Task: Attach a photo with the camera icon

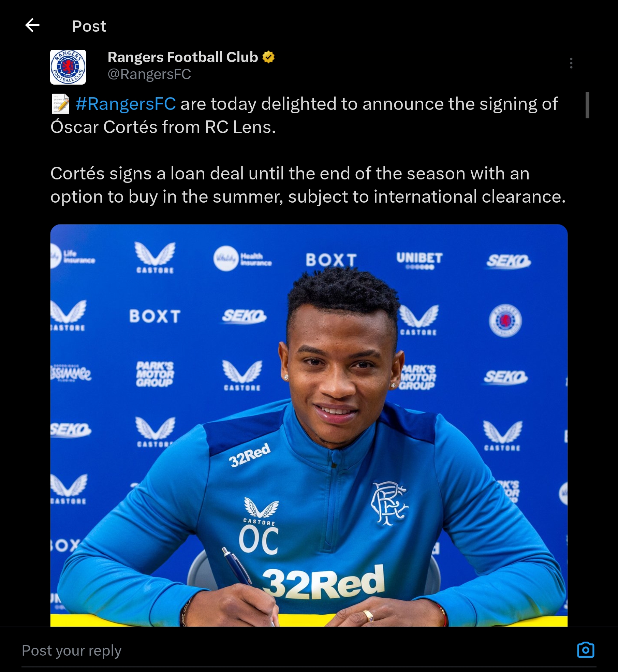Action: pos(586,650)
